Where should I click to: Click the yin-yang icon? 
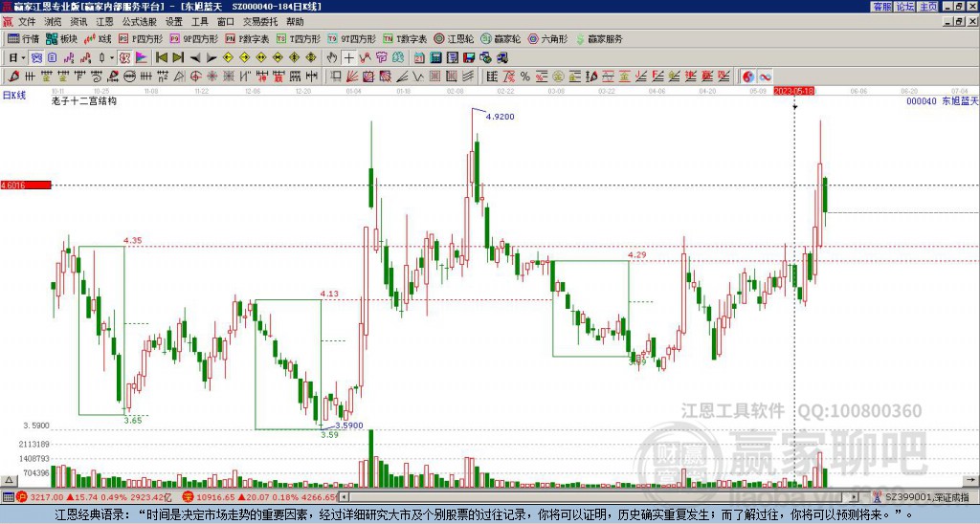coord(748,76)
